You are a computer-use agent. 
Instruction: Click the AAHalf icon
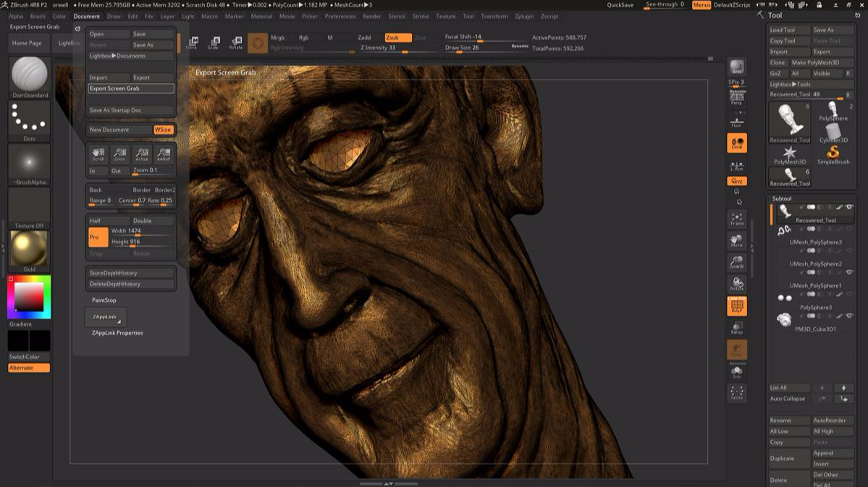[x=164, y=154]
